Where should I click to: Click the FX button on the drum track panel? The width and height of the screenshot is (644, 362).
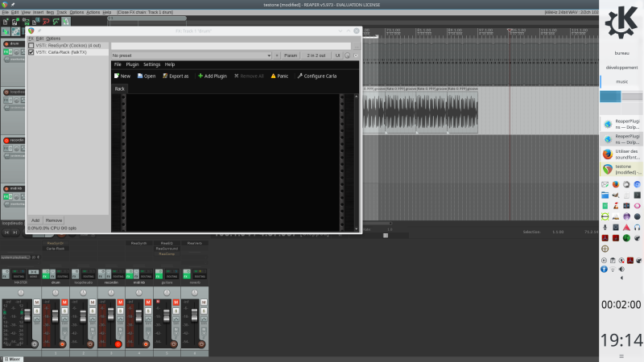(x=7, y=52)
